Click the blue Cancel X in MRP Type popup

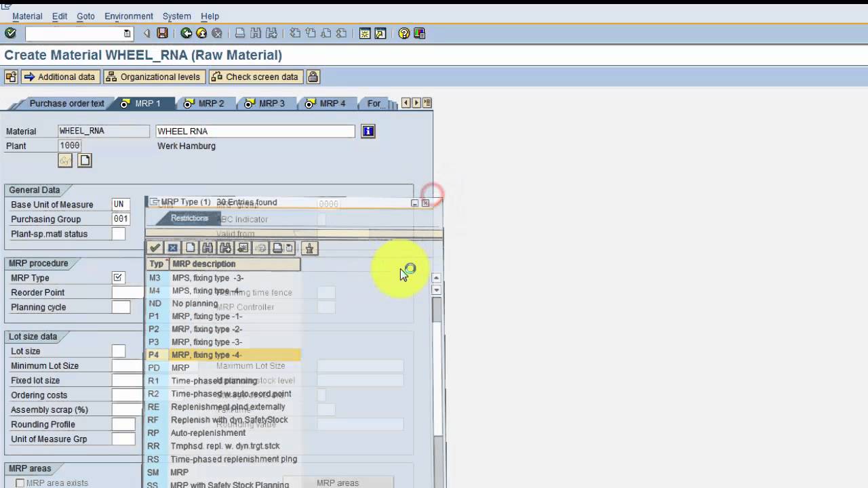(173, 248)
